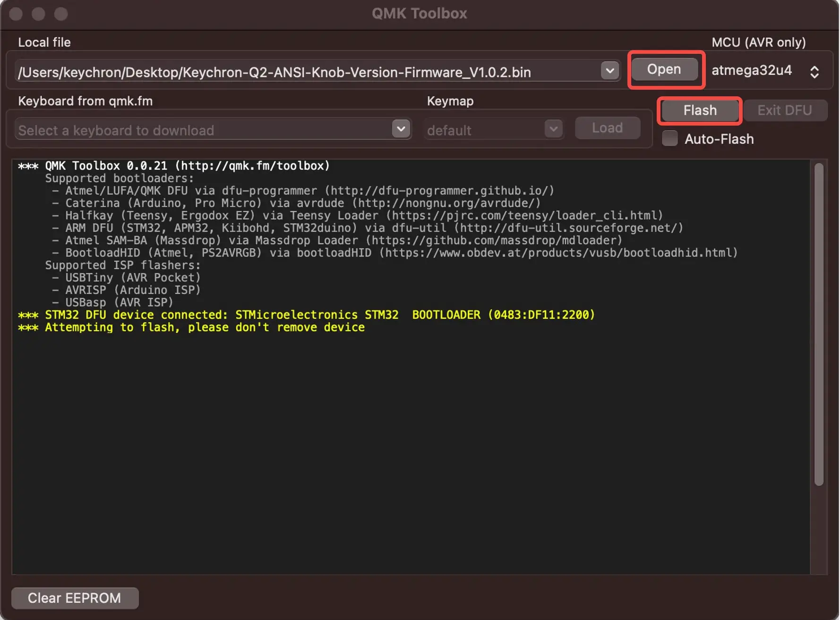Screen dimensions: 840x620
Task: Click the 'Supported bootloaders:' log line
Action: [120, 178]
